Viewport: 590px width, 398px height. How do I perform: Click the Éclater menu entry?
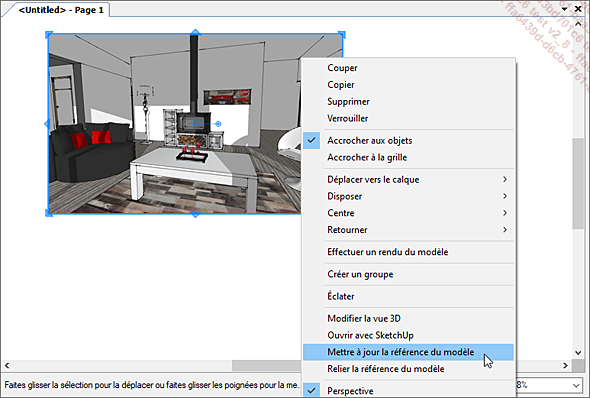click(408, 296)
